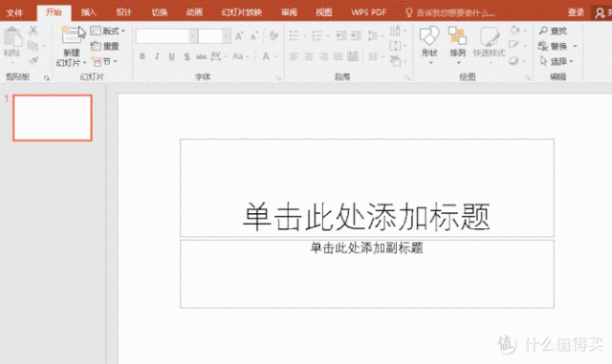612x364 pixels.
Task: Click the Arrange (排列) icon
Action: 457,36
